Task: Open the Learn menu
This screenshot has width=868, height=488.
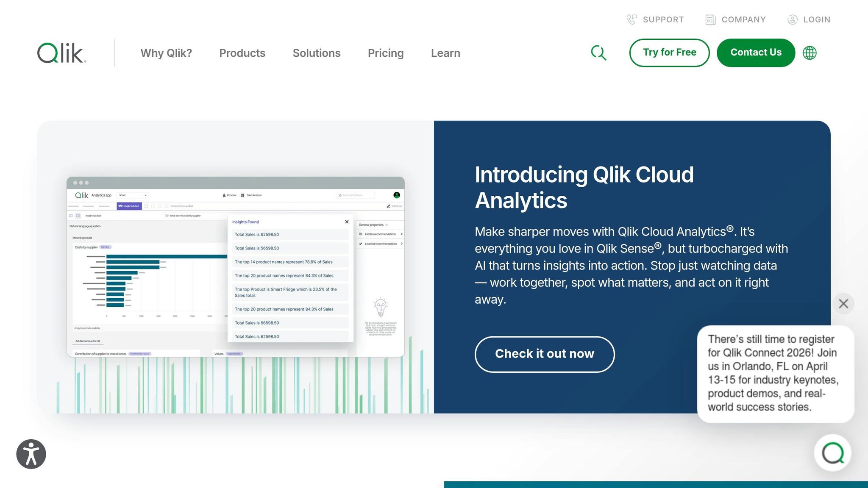Action: (x=445, y=53)
